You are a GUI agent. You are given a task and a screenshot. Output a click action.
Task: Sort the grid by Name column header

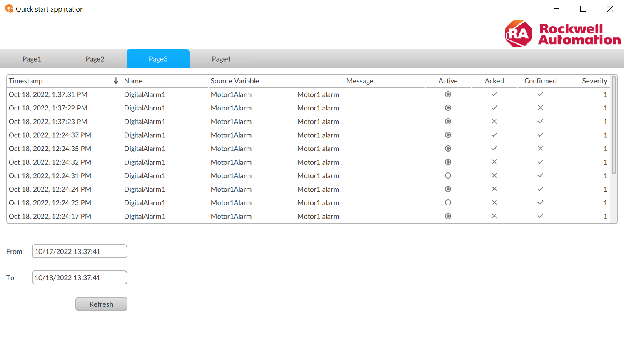click(x=133, y=81)
